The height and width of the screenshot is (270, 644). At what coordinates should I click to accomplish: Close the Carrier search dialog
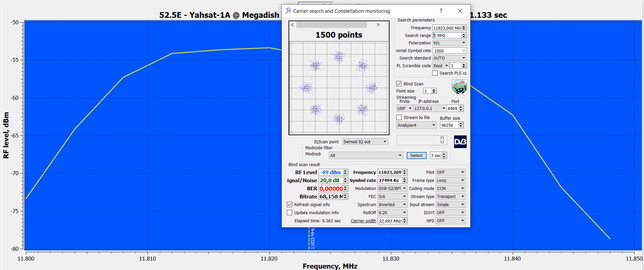(x=460, y=11)
